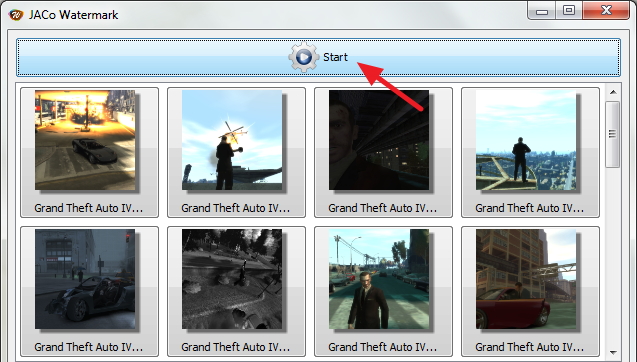Select the wrecked car in rain thumbnail
Image resolution: width=637 pixels, height=362 pixels.
[x=89, y=291]
